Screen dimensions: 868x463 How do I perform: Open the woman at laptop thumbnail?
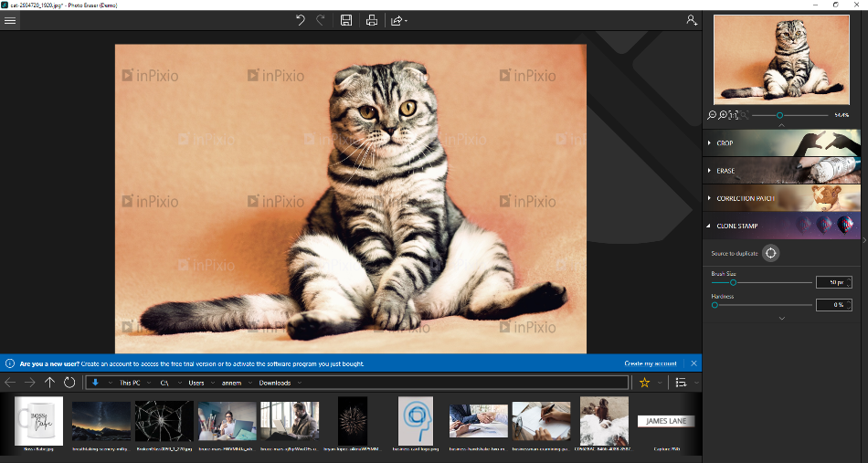tap(227, 421)
